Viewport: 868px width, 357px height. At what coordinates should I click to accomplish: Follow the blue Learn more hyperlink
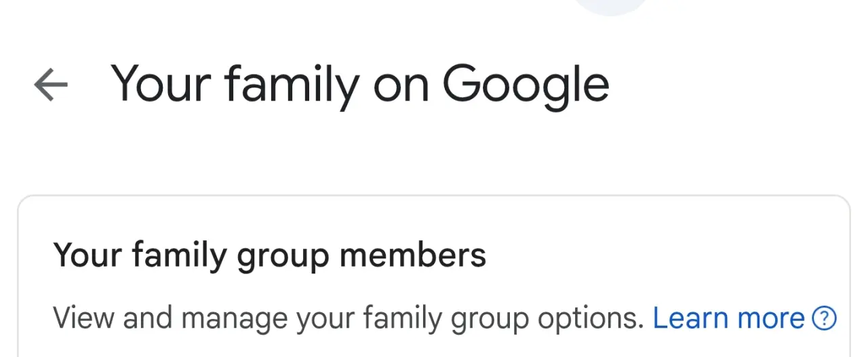[x=728, y=318]
